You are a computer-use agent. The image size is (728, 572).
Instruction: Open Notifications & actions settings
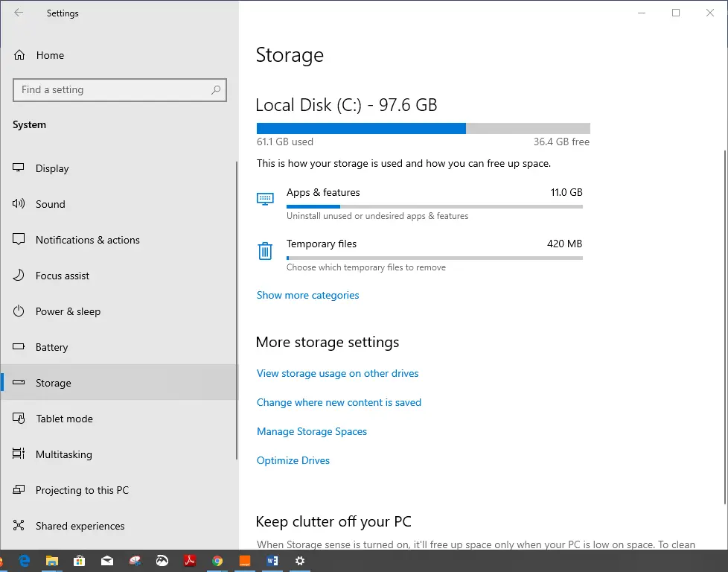(x=118, y=240)
